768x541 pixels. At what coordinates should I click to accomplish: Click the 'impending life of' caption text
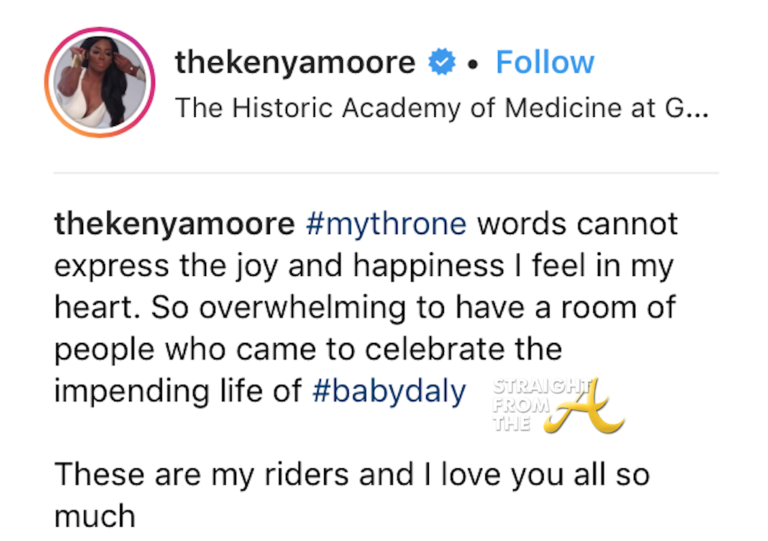click(x=178, y=391)
